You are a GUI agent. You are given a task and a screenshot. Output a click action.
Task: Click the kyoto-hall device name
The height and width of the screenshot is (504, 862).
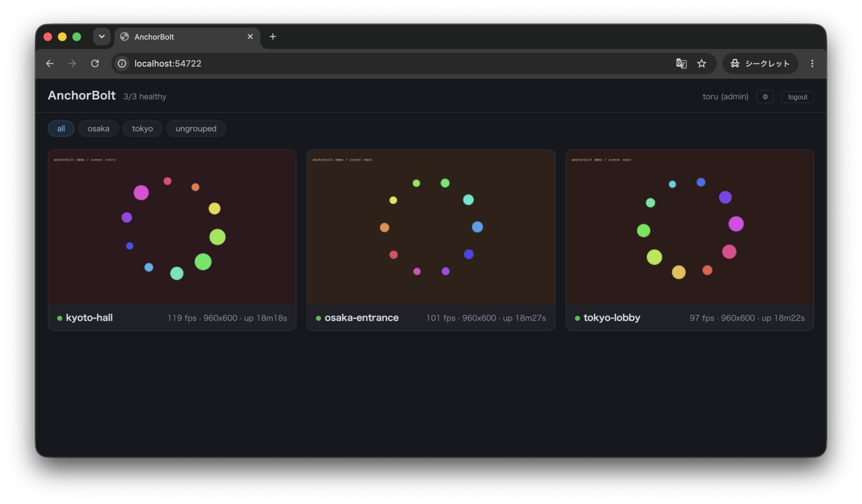pyautogui.click(x=89, y=318)
